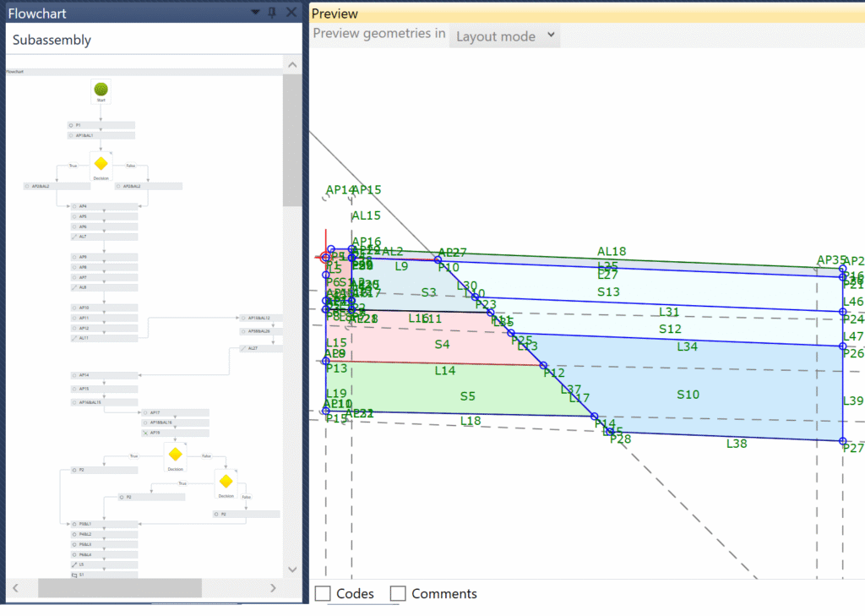The height and width of the screenshot is (616, 865).
Task: Select the L5 link node
Action: pyautogui.click(x=103, y=564)
